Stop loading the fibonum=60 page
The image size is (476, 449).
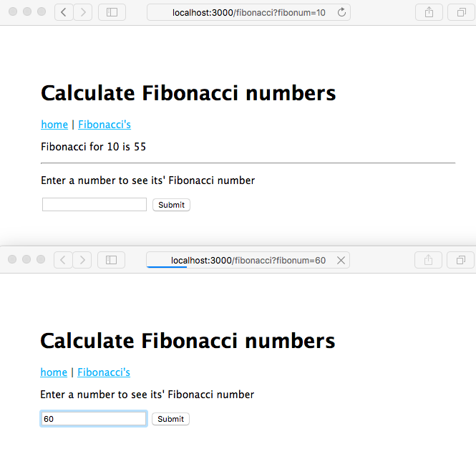coord(341,260)
